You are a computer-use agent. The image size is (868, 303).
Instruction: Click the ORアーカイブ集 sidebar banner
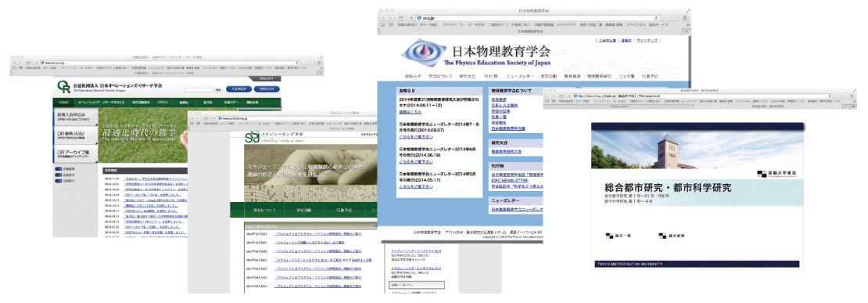[x=75, y=153]
